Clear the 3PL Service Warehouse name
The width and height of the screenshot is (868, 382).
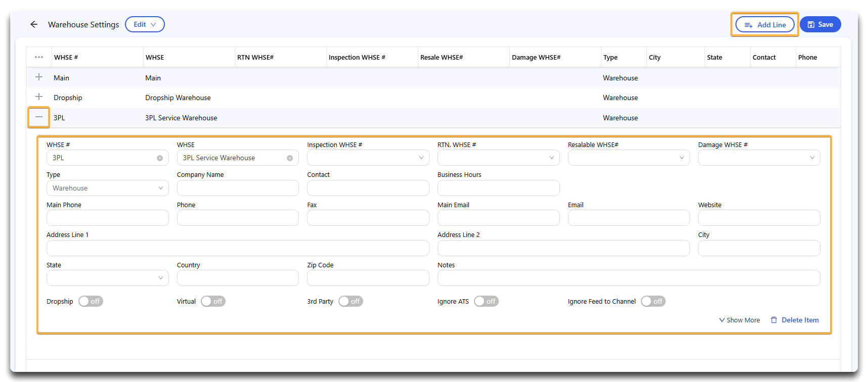[x=290, y=158]
